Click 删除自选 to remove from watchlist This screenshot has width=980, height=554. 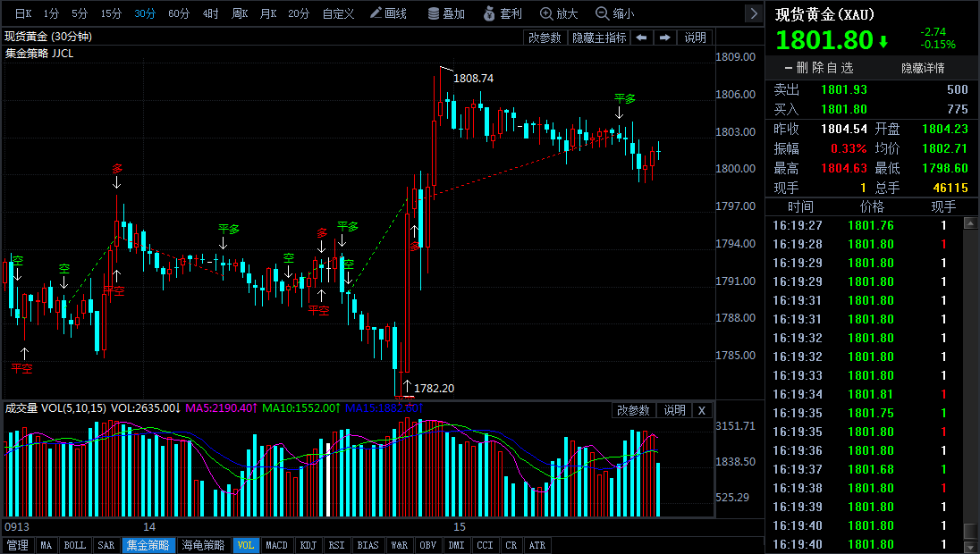click(x=819, y=67)
